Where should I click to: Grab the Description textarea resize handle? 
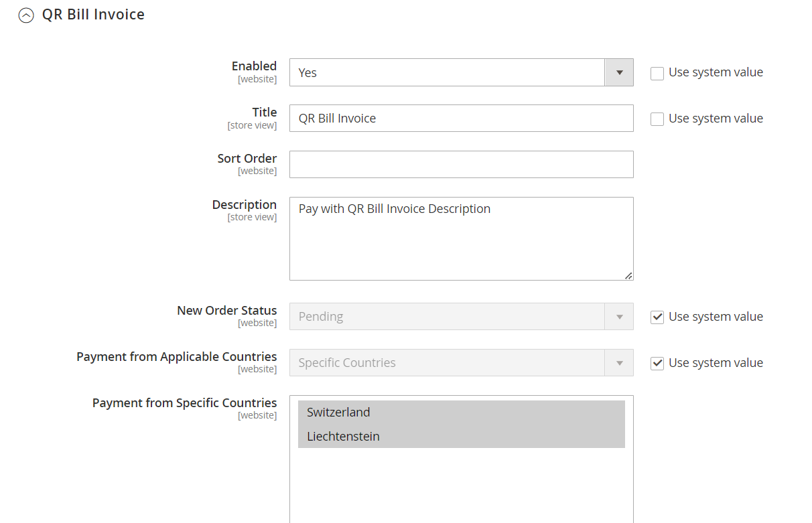coord(628,275)
